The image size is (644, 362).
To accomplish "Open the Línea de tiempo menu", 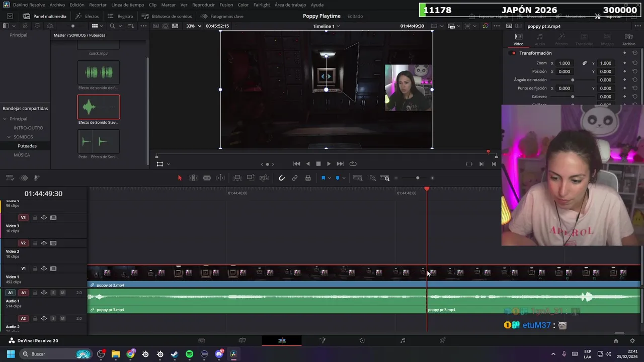I will coord(128,5).
